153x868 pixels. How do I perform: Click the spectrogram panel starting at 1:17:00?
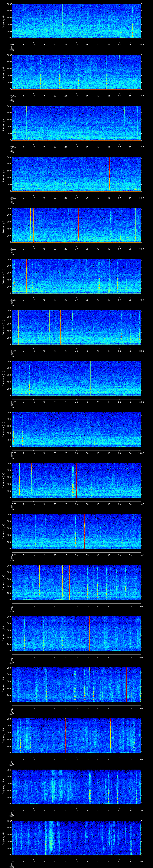[77, 838]
